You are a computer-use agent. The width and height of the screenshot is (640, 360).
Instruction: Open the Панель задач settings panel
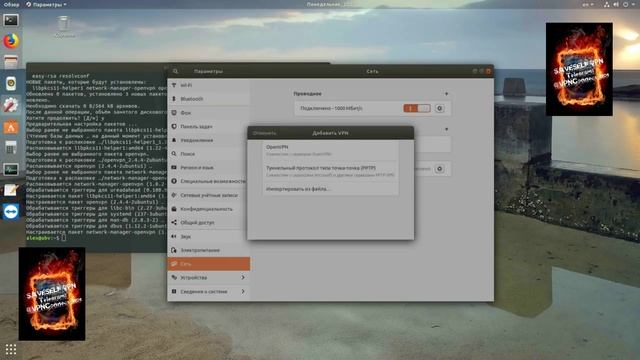pyautogui.click(x=209, y=127)
